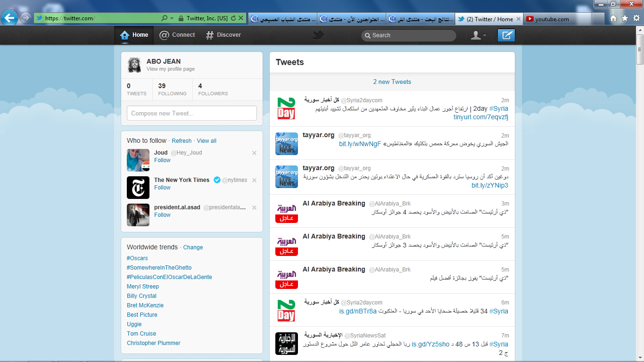Change the Worldwide trends location
This screenshot has width=644, height=362.
193,247
